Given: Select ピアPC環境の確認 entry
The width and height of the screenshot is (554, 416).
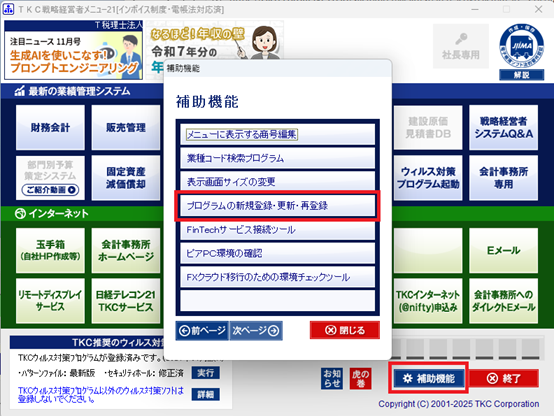Looking at the screenshot, I should point(277,253).
